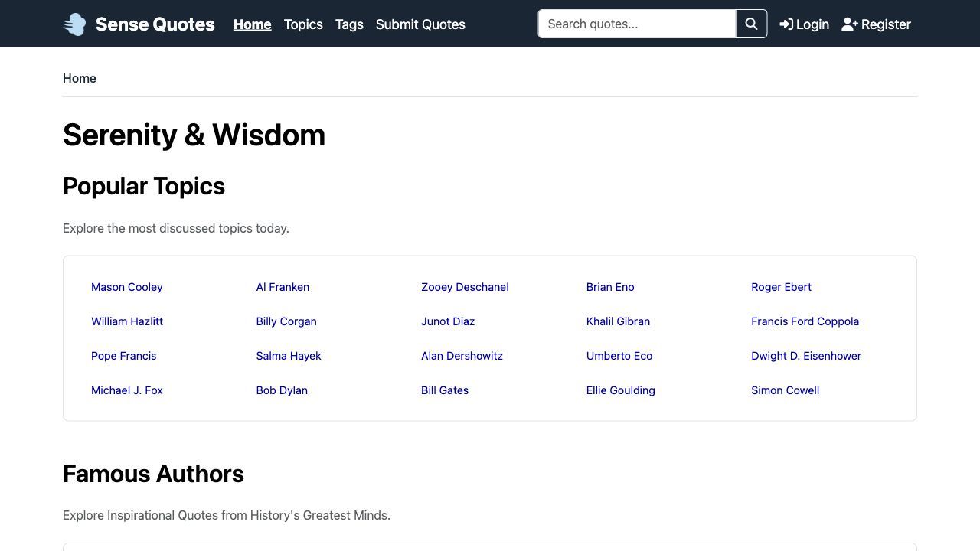Viewport: 980px width, 551px height.
Task: Open Simon Cowell quotes
Action: 785,390
